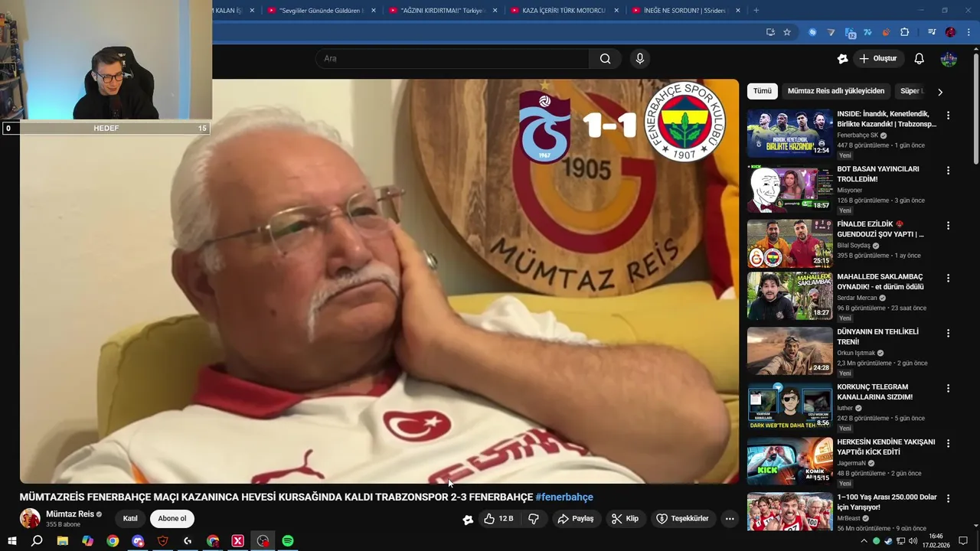Screen dimensions: 980x551
Task: Open Steam tray icon
Action: pyautogui.click(x=888, y=541)
